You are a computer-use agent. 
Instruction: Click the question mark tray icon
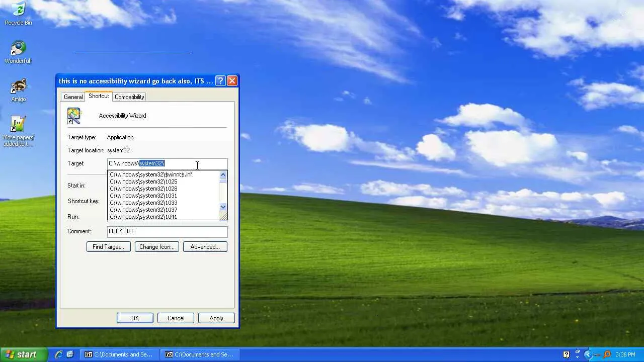click(x=566, y=354)
